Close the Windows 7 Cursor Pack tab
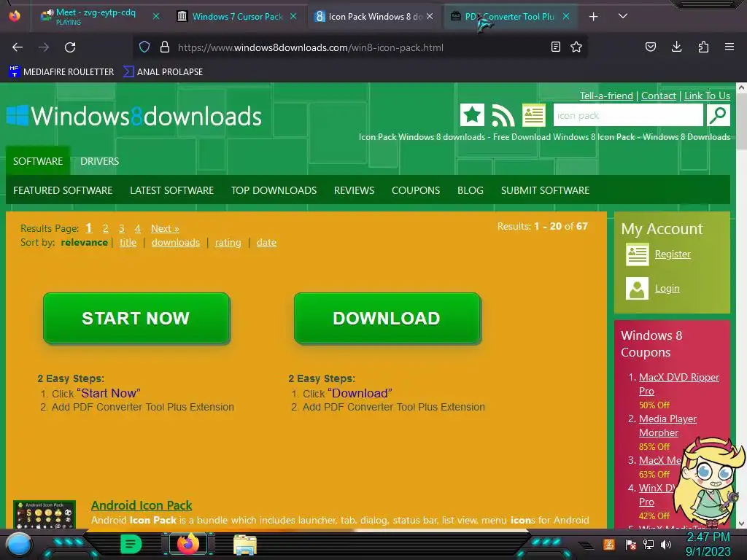Viewport: 747px width, 560px height. pos(293,17)
